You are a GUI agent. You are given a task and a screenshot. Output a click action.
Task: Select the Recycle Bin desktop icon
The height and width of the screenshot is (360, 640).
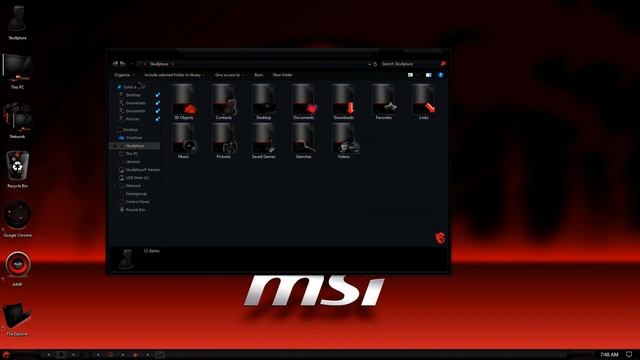[17, 170]
